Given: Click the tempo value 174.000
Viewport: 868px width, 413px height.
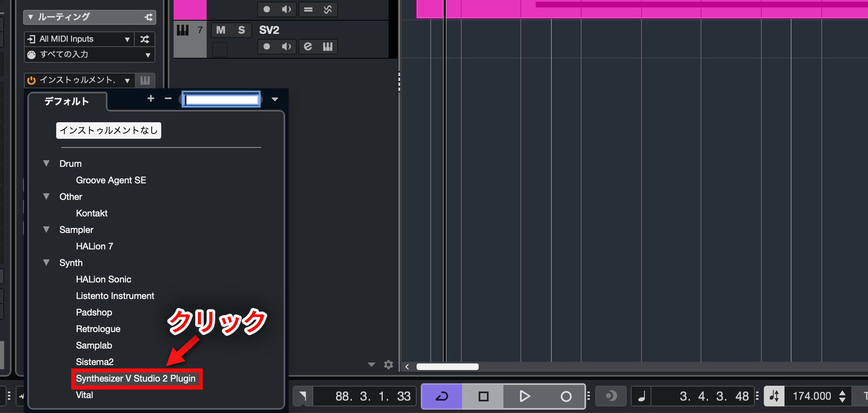Looking at the screenshot, I should pos(812,396).
